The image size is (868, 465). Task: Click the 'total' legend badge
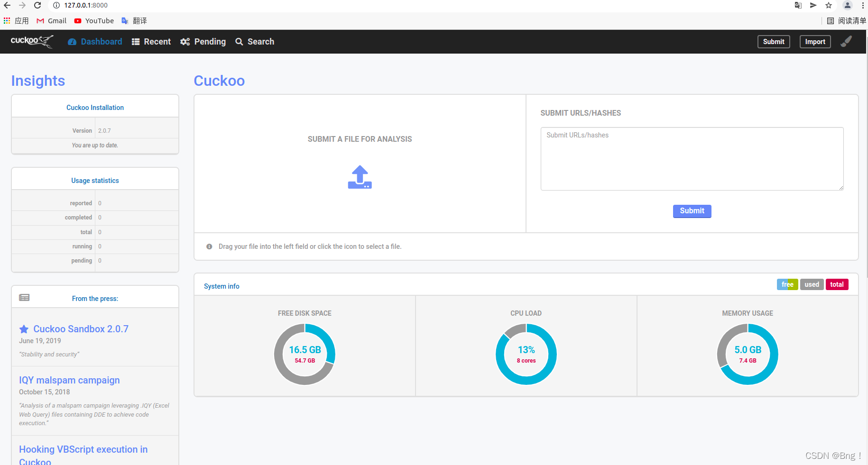tap(837, 284)
